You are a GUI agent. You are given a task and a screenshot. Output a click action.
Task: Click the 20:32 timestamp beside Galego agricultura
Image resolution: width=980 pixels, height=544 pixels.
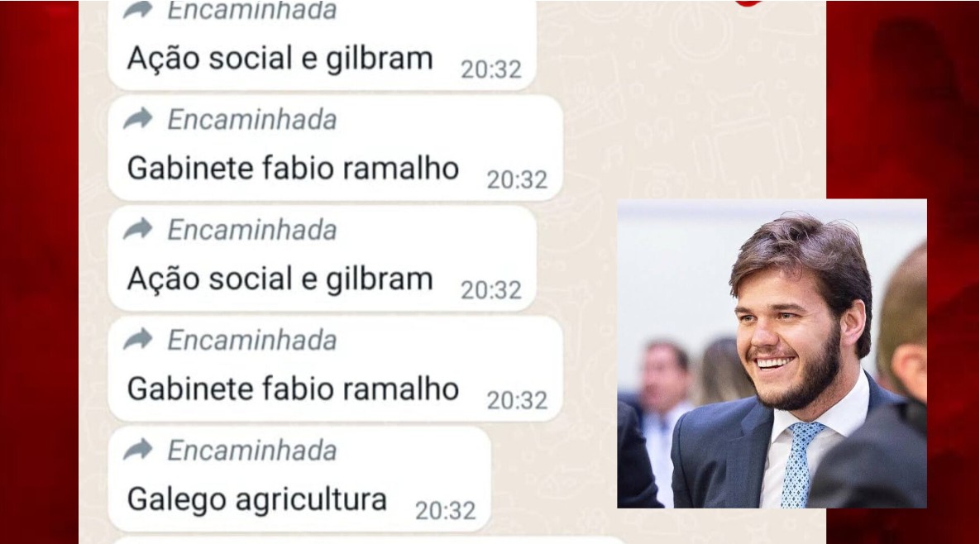pyautogui.click(x=446, y=511)
